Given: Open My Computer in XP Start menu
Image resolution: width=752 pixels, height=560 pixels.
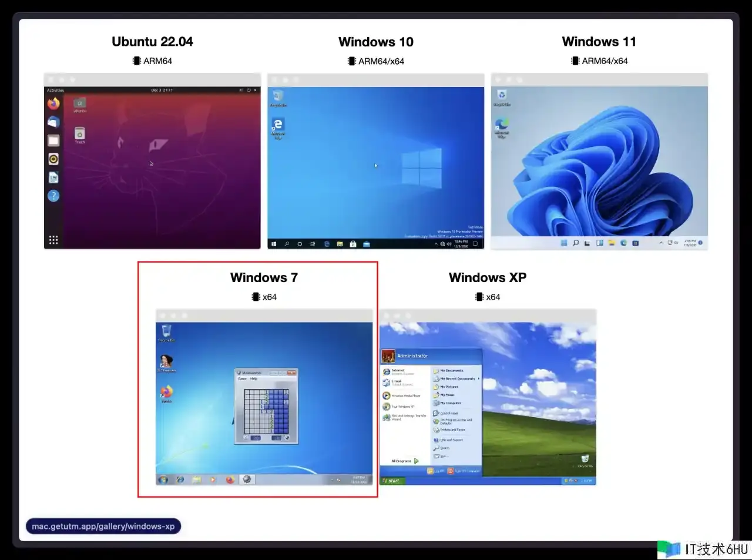Looking at the screenshot, I should tap(448, 403).
